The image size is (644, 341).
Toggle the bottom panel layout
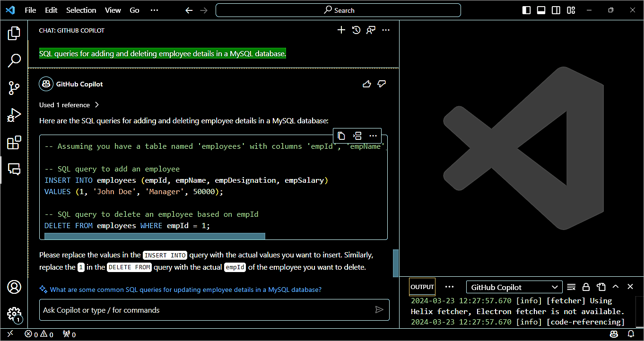541,10
